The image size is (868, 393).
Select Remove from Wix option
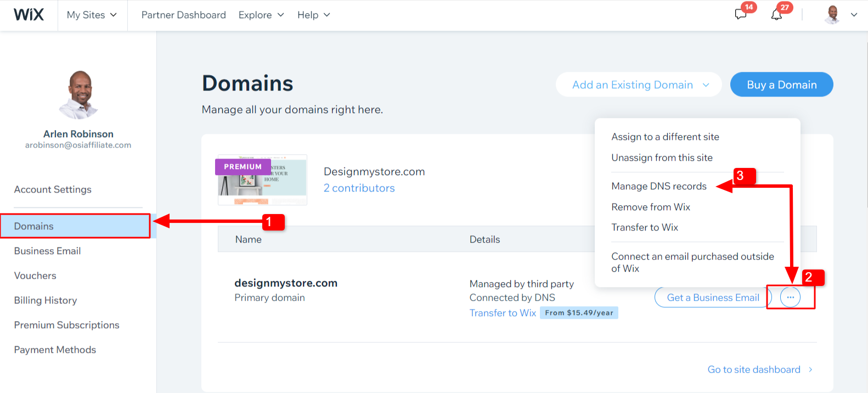tap(651, 207)
